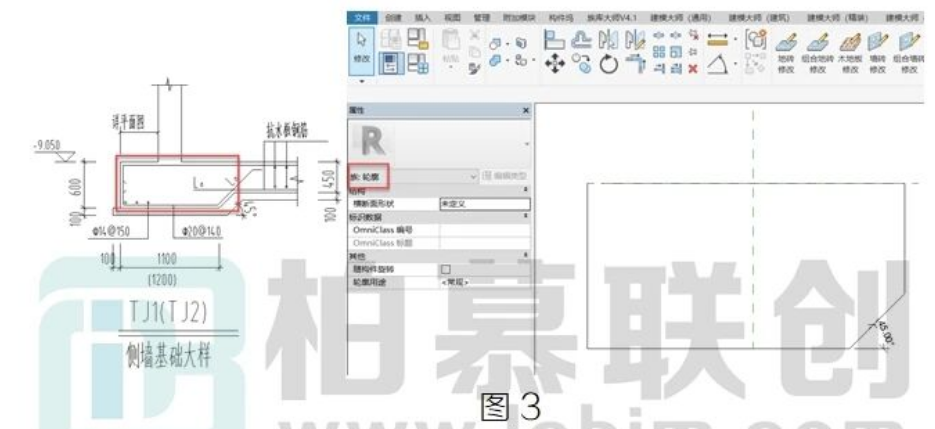Select the 修改 (Modify) arrow tool
Image resolution: width=935 pixels, height=429 pixels.
(x=363, y=49)
